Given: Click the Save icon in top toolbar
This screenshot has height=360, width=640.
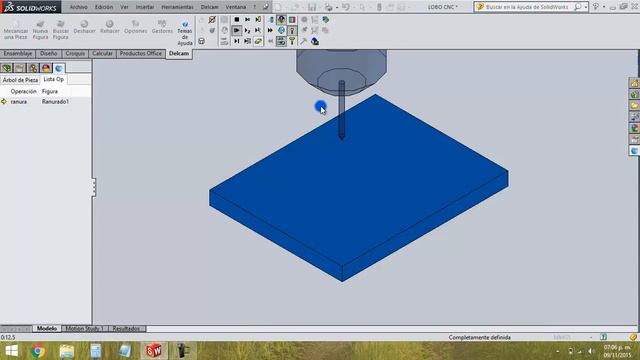Looking at the screenshot, I should [x=312, y=7].
